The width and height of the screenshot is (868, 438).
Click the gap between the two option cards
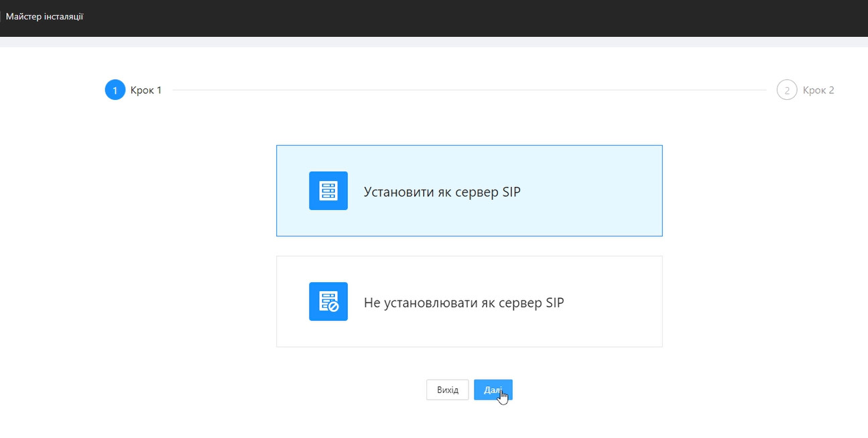469,246
